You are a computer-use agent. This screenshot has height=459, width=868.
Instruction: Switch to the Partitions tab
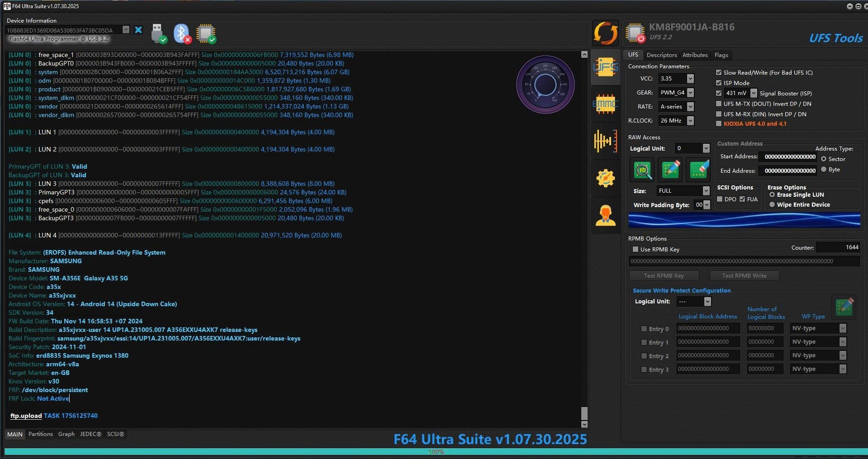pos(40,434)
